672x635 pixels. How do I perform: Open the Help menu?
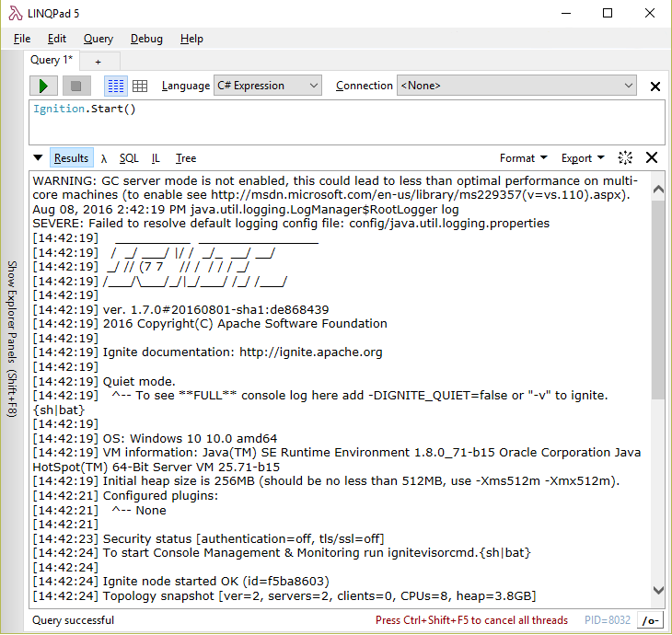click(191, 39)
